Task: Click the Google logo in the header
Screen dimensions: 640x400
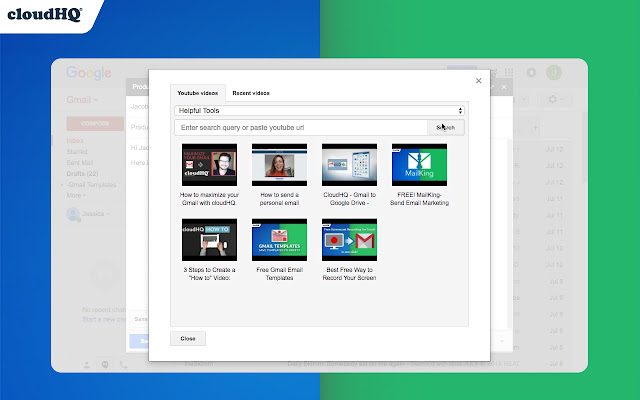Action: point(87,72)
